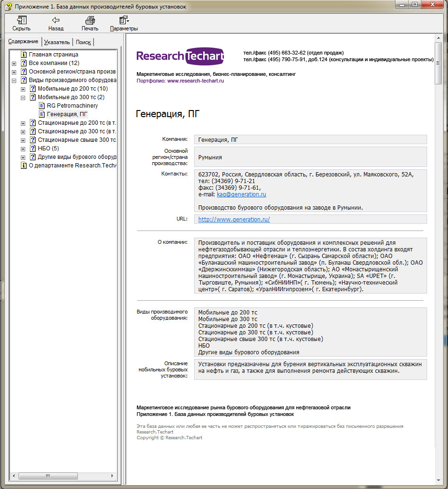Image resolution: width=448 pixels, height=489 pixels.
Task: Expand the Стационарные до 200 тс node
Action: [x=23, y=123]
